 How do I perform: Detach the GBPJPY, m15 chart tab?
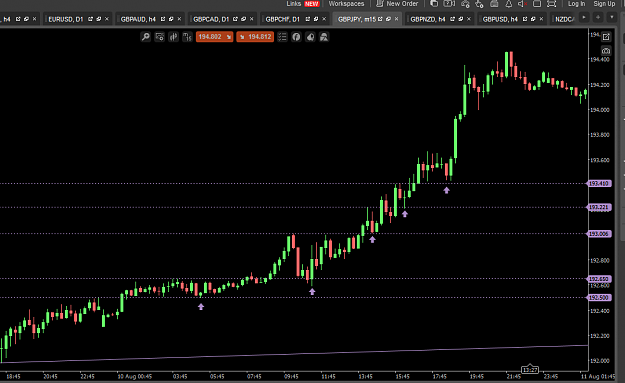380,19
